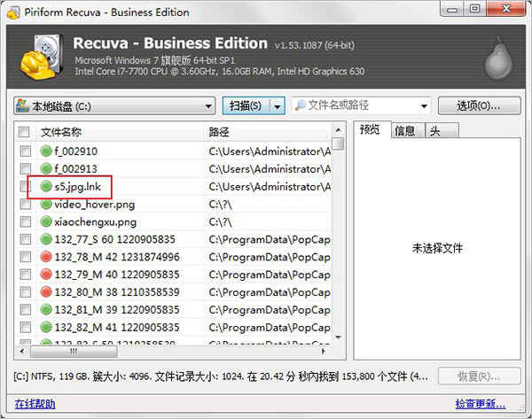Viewport: 532px width, 419px height.
Task: Click the file list scroll down arrow
Action: point(338,337)
